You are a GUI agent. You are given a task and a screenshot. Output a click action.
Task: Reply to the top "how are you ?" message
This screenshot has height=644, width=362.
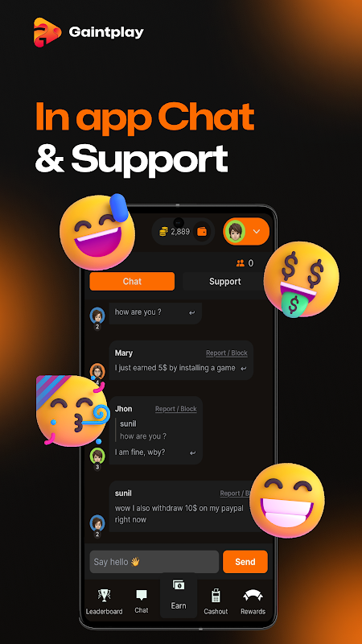191,312
